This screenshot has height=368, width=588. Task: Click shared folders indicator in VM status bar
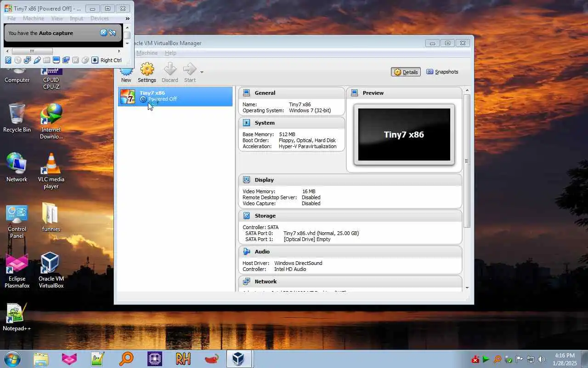pyautogui.click(x=47, y=60)
